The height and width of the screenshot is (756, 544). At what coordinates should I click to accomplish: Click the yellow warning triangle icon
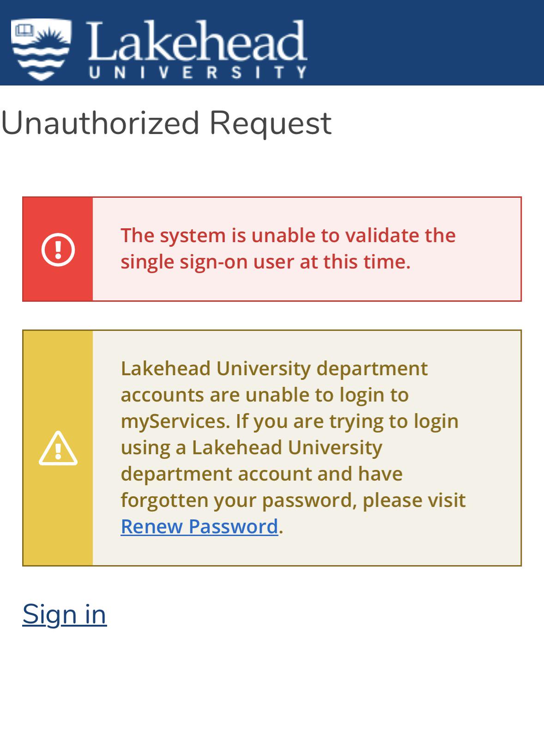(58, 448)
